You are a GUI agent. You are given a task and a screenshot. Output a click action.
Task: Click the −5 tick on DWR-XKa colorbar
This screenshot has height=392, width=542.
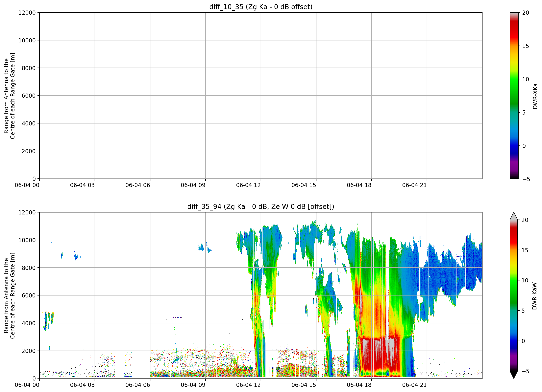pyautogui.click(x=526, y=179)
